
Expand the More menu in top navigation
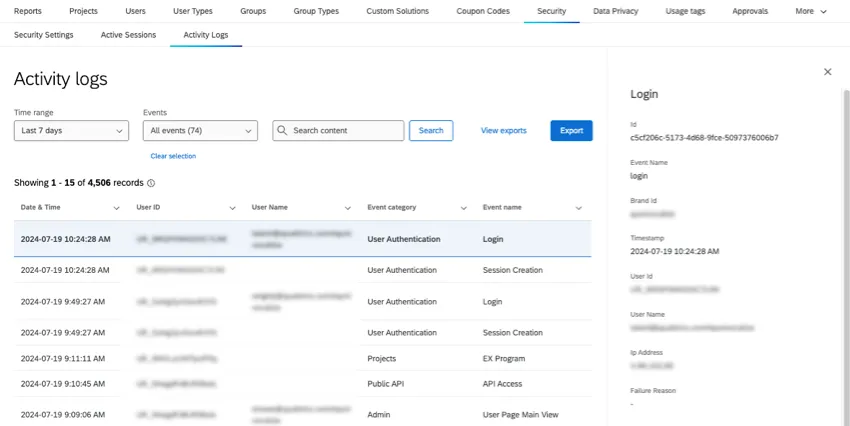pyautogui.click(x=811, y=11)
